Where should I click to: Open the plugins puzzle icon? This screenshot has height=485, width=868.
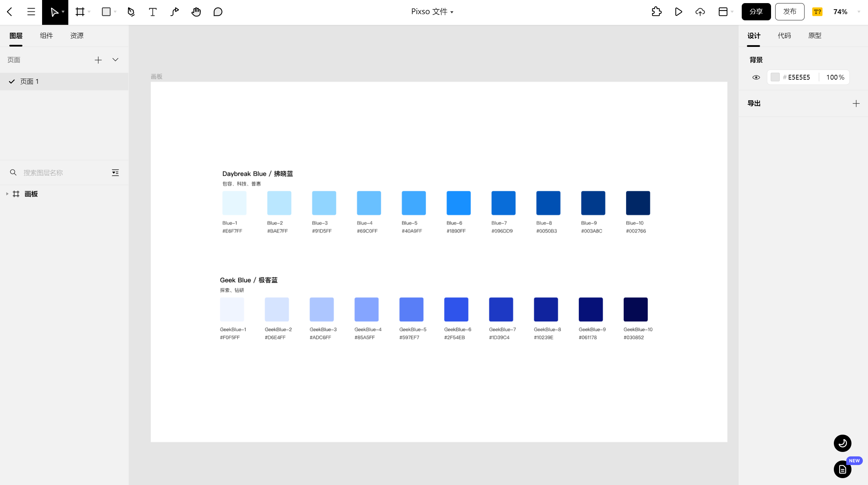point(657,12)
